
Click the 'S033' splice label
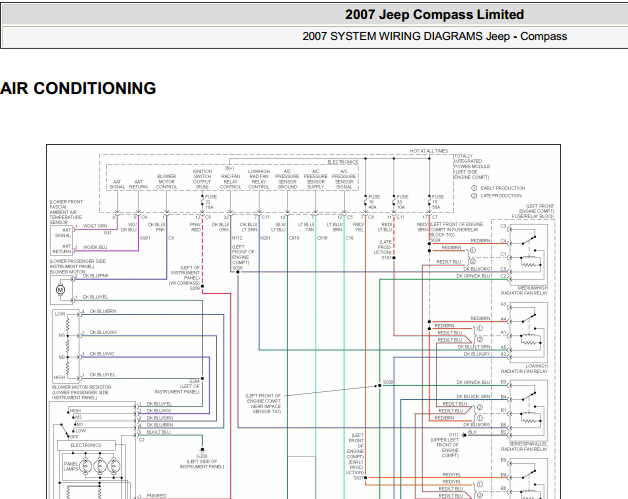[388, 382]
